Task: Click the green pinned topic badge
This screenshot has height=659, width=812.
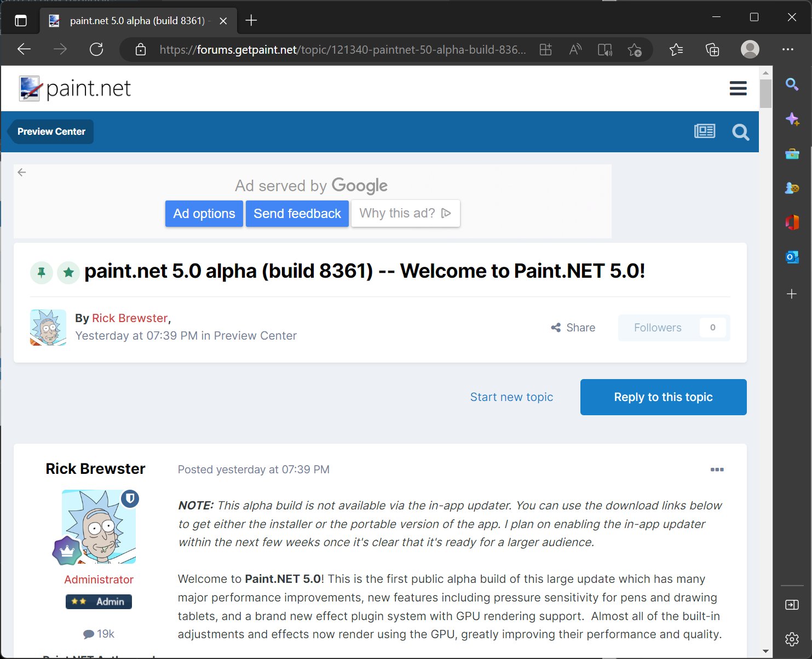Action: pos(41,272)
